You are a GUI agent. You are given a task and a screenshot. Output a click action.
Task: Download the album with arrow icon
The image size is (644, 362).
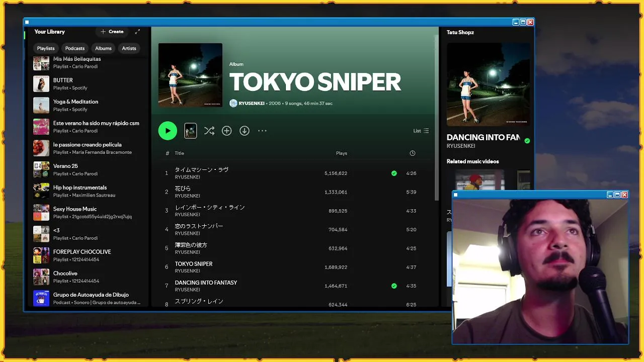point(245,131)
